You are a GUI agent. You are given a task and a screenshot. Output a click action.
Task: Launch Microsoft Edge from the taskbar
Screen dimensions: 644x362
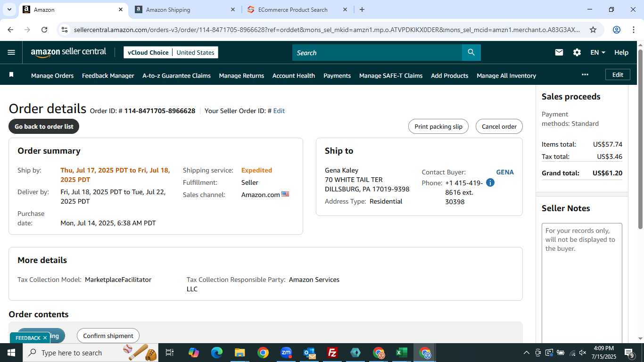(217, 353)
